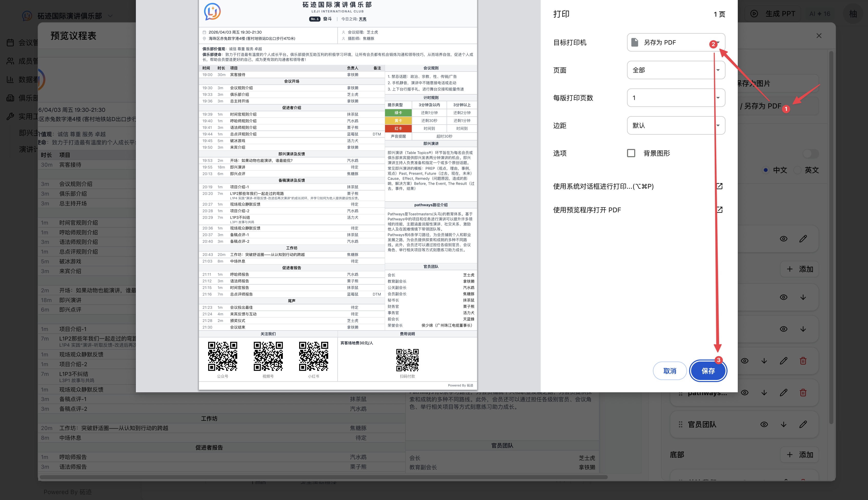Open the utilities wrench icon in sidebar
Image resolution: width=868 pixels, height=500 pixels.
coord(10,117)
